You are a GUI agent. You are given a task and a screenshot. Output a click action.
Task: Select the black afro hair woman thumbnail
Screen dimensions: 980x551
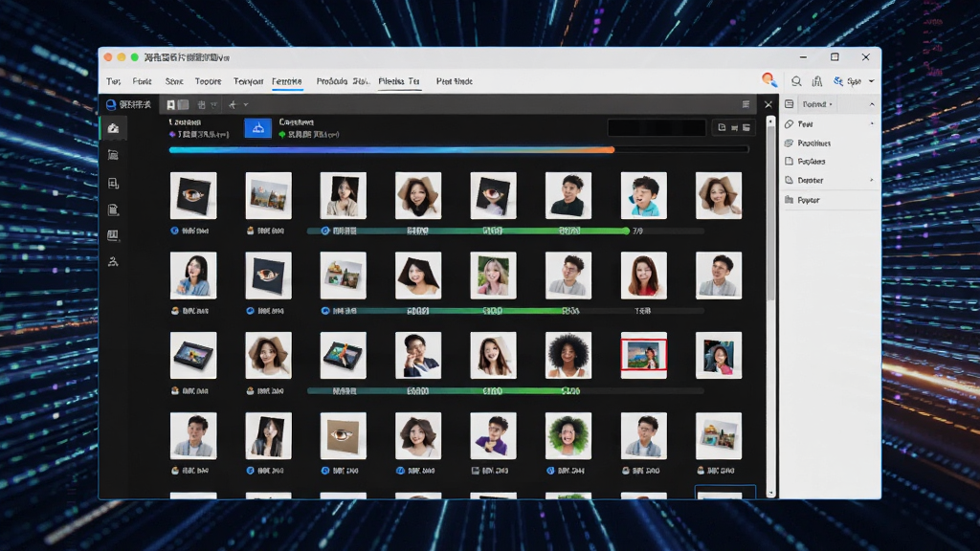click(568, 356)
